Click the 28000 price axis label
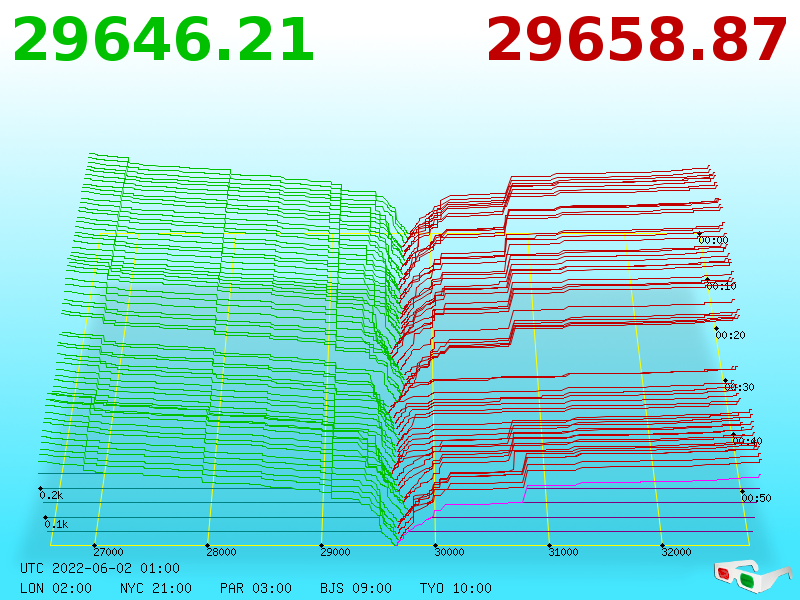The height and width of the screenshot is (600, 800). pyautogui.click(x=221, y=552)
